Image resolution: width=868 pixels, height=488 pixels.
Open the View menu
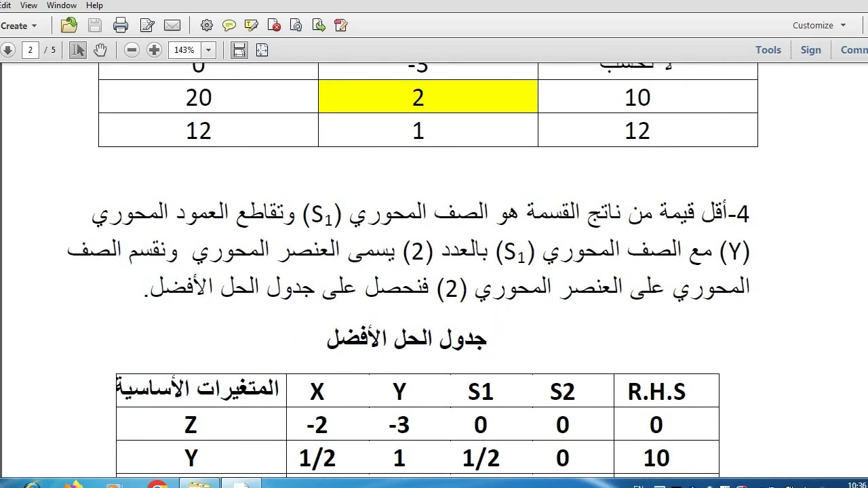click(28, 5)
